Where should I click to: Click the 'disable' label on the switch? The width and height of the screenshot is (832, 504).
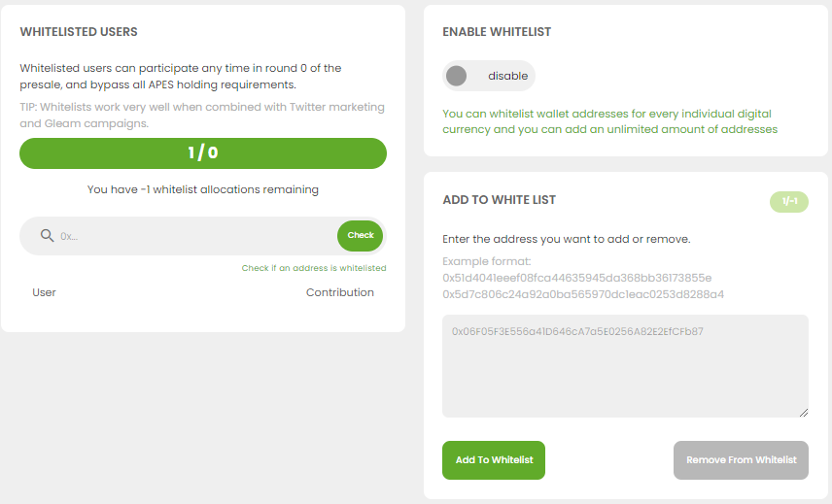click(507, 76)
